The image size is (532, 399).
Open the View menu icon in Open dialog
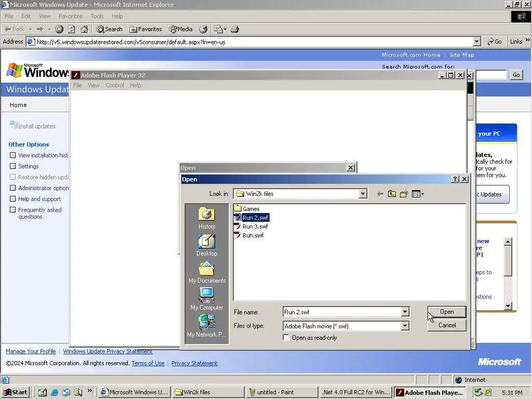(x=417, y=194)
